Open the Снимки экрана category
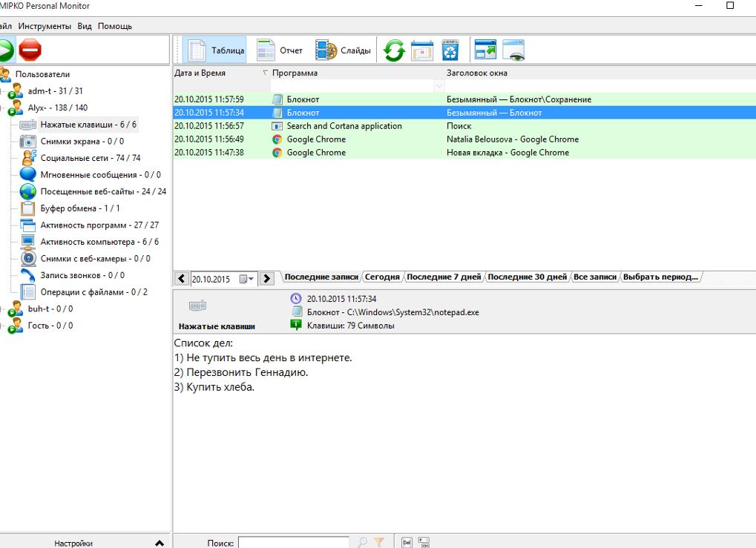Image resolution: width=756 pixels, height=548 pixels. point(82,141)
